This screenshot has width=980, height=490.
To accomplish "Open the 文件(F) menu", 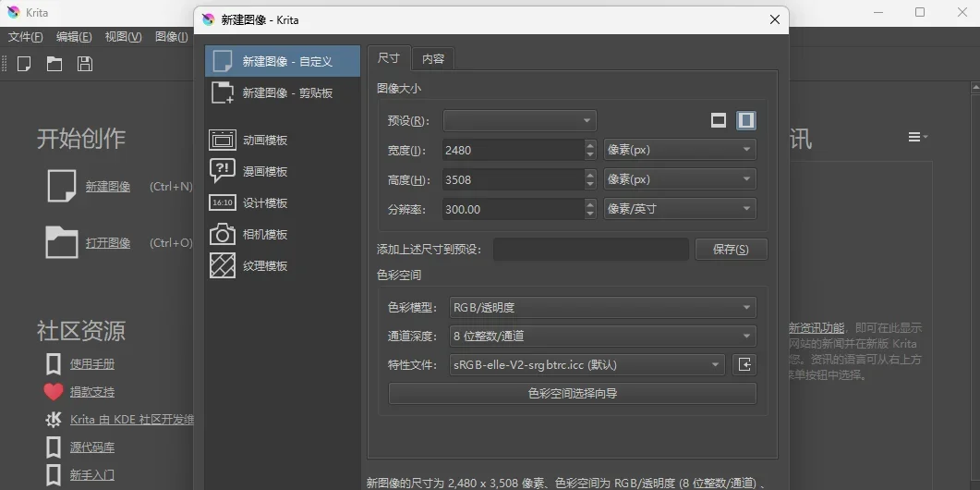I will [x=26, y=37].
